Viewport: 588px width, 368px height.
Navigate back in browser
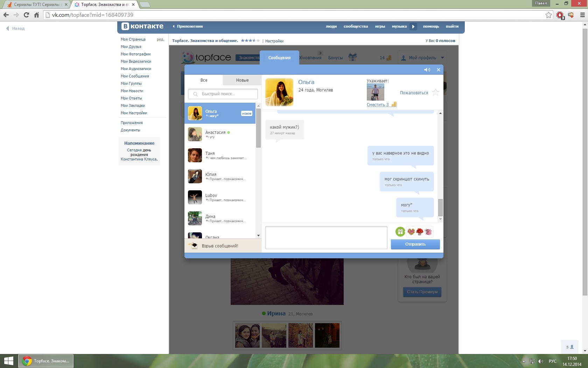(x=6, y=15)
